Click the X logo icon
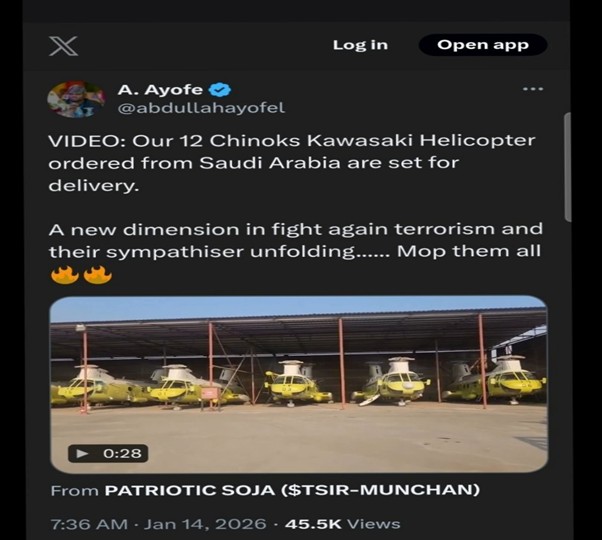The height and width of the screenshot is (540, 602). (63, 45)
